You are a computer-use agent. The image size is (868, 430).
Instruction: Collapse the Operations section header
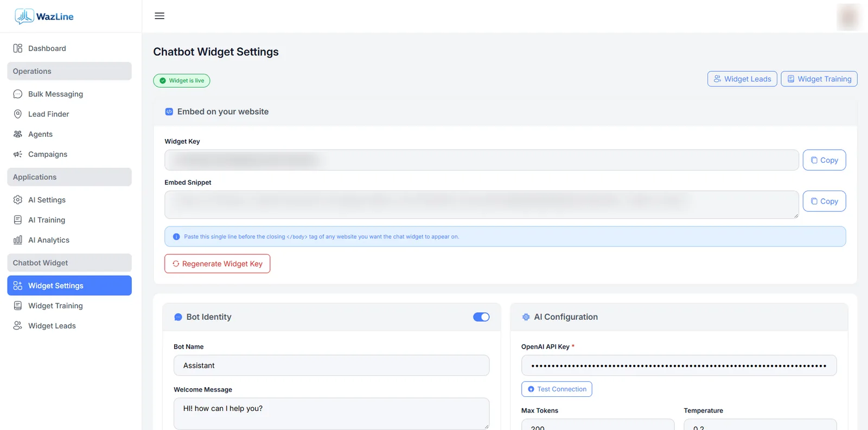tap(69, 71)
